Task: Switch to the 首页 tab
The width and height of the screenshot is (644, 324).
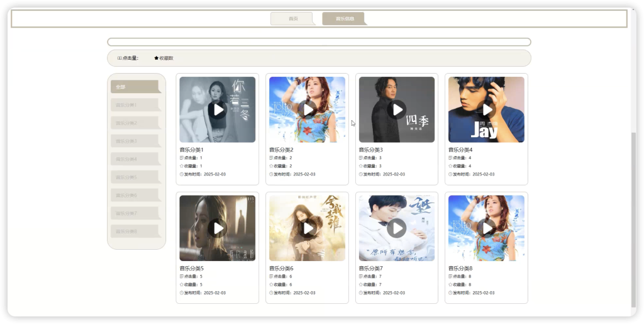Action: 293,18
